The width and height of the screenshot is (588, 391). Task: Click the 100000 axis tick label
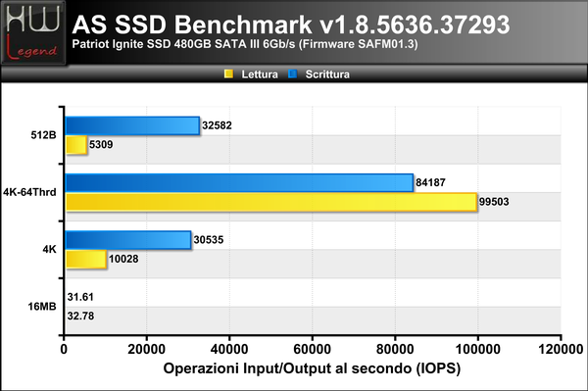coord(478,350)
